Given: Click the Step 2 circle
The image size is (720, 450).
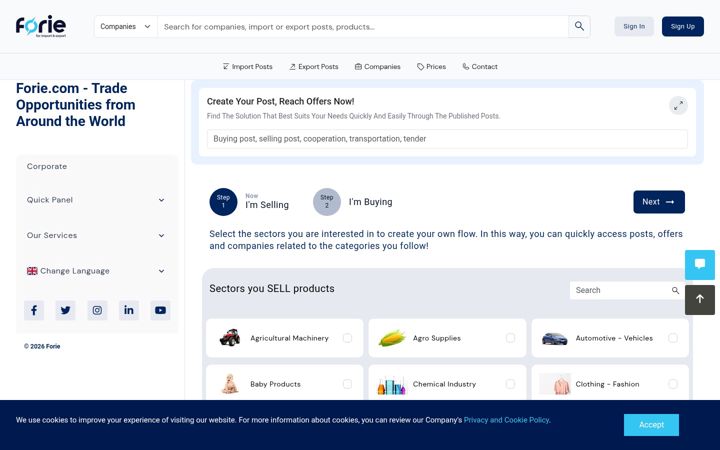Looking at the screenshot, I should click(326, 202).
